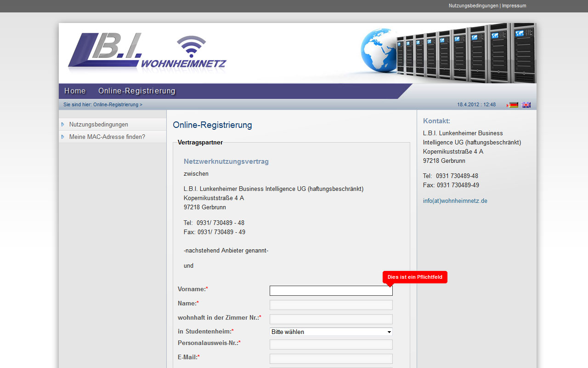Image resolution: width=588 pixels, height=368 pixels.
Task: Click the Impressum link in the top bar
Action: [514, 6]
